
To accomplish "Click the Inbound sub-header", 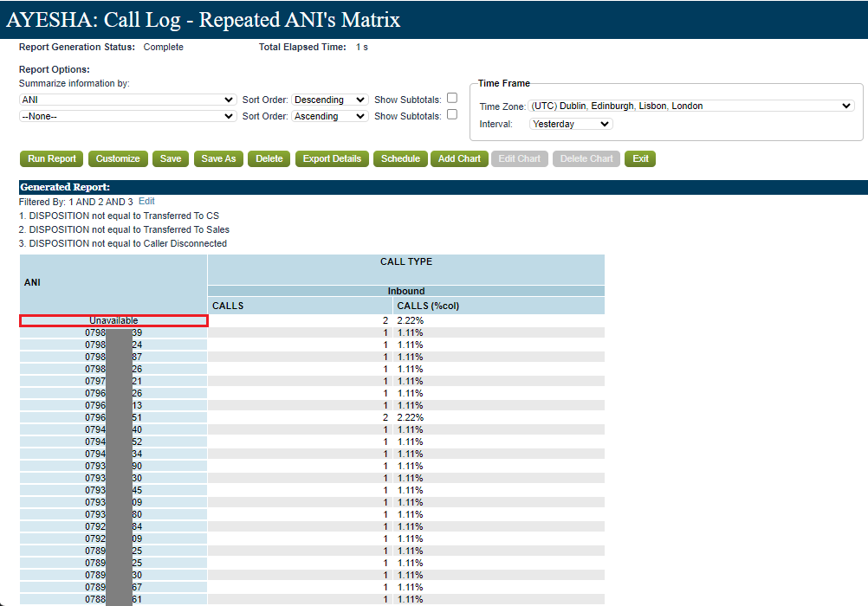I will tap(405, 291).
